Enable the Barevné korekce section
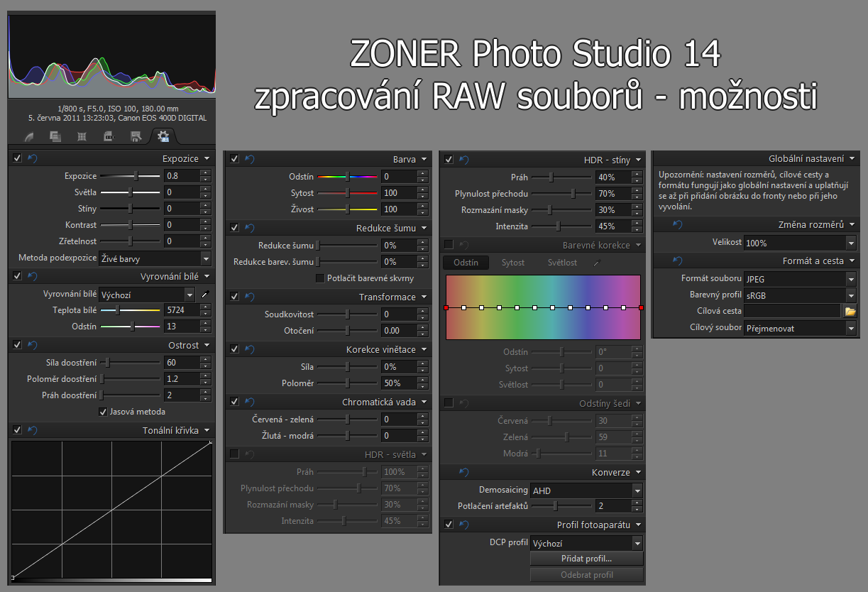 tap(449, 245)
